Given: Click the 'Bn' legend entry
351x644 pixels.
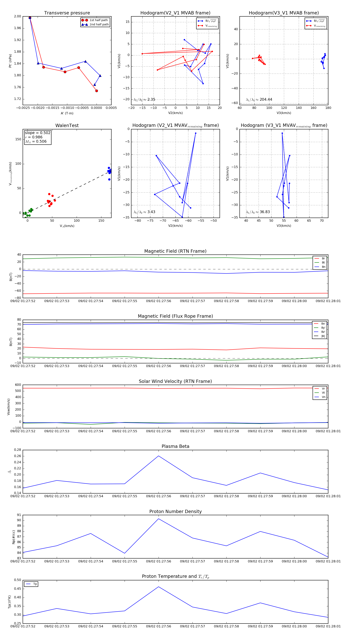Looking at the screenshot, I should coord(320,267).
